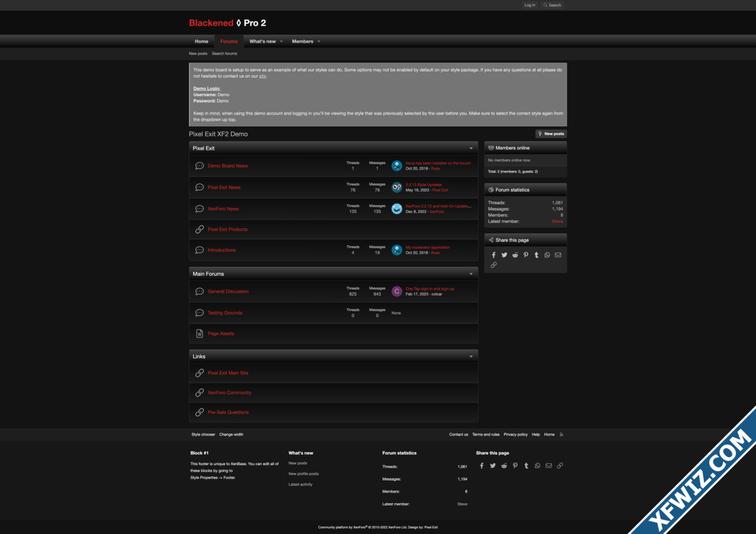
Task: Click the site link in demo notice
Action: coord(262,76)
